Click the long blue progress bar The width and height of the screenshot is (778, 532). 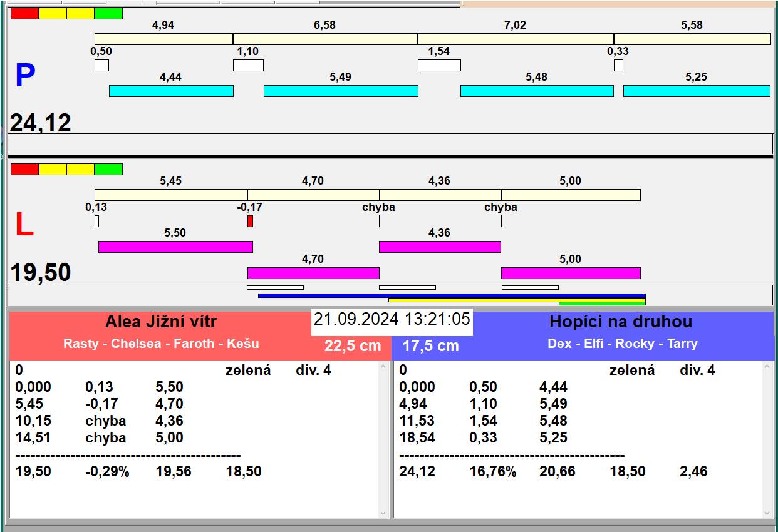click(452, 295)
